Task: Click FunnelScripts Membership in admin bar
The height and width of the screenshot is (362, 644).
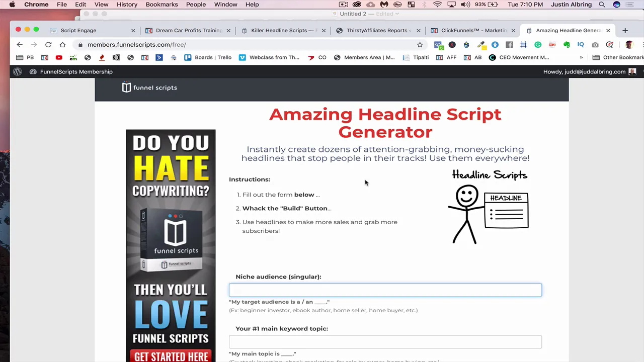Action: click(71, 71)
